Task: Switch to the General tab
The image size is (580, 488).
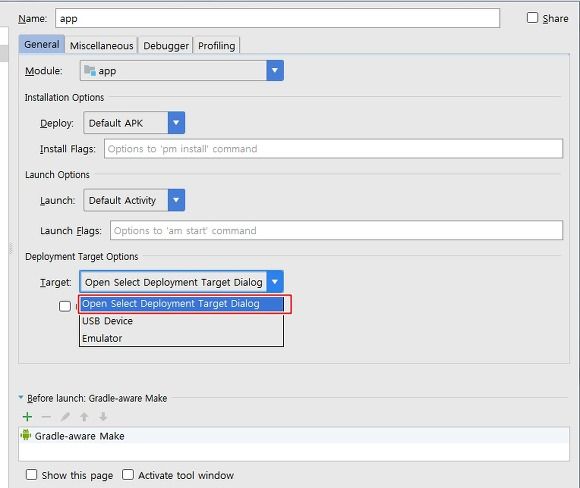Action: (42, 45)
